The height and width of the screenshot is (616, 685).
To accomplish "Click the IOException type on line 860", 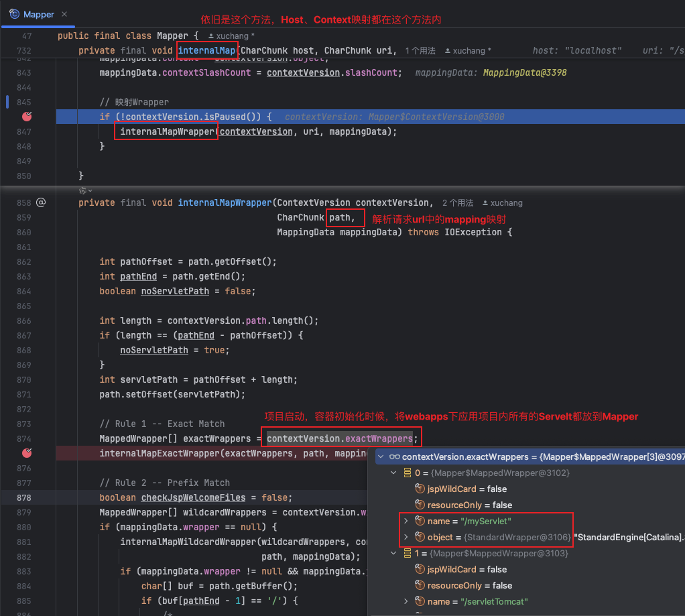I will 473,232.
